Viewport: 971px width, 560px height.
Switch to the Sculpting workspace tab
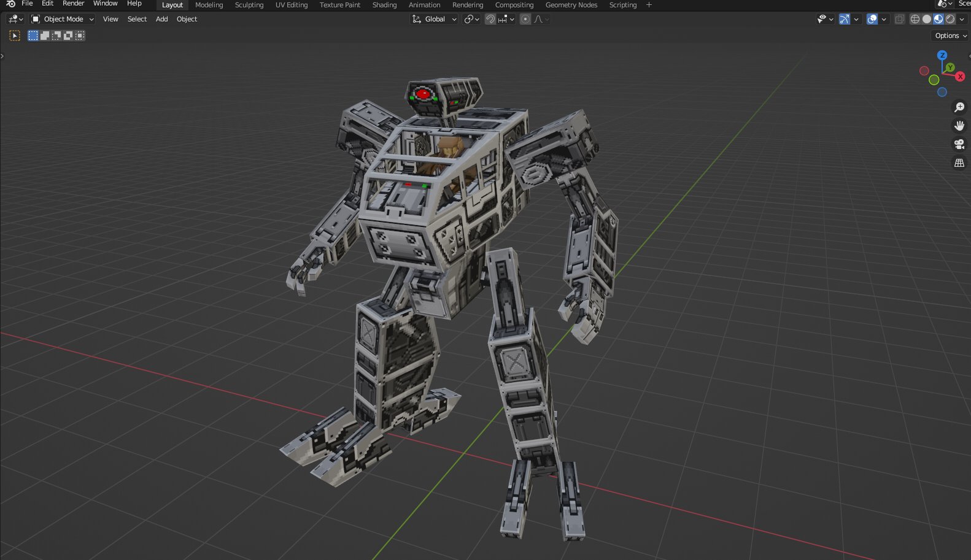click(249, 5)
